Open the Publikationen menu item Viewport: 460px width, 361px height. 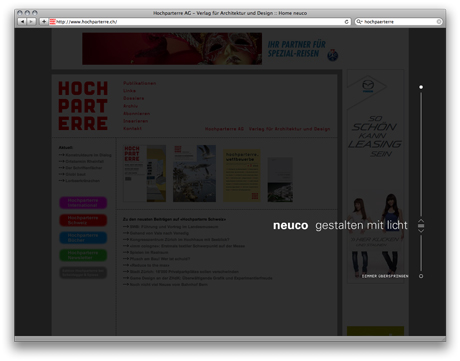click(139, 83)
